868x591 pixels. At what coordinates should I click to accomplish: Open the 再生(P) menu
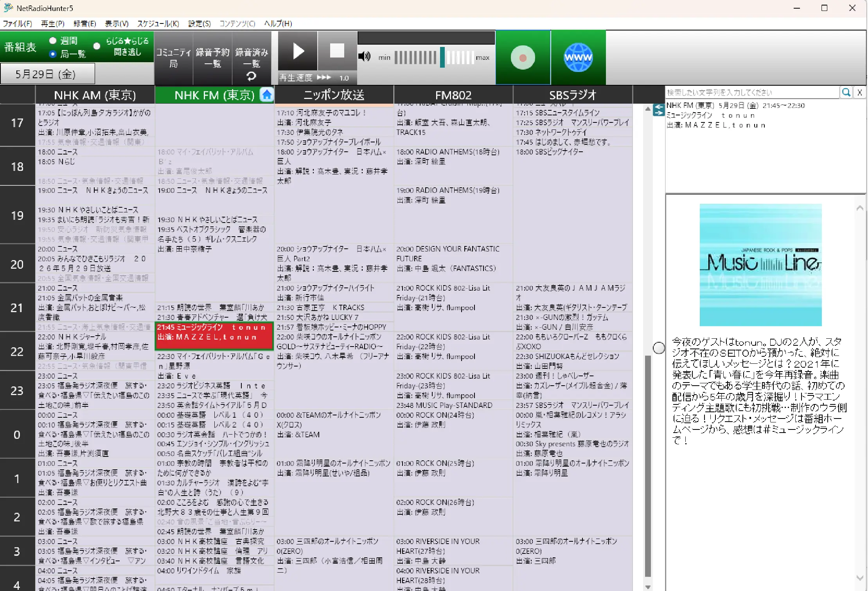(53, 23)
